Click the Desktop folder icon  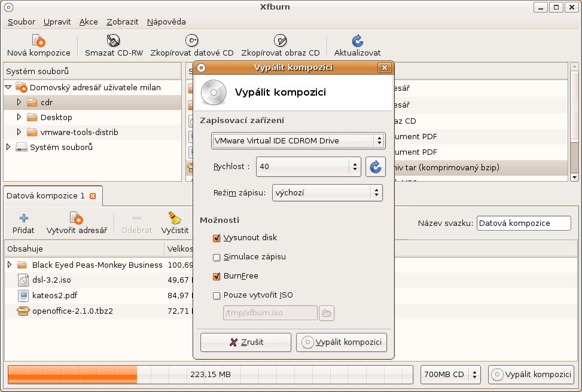pyautogui.click(x=32, y=118)
